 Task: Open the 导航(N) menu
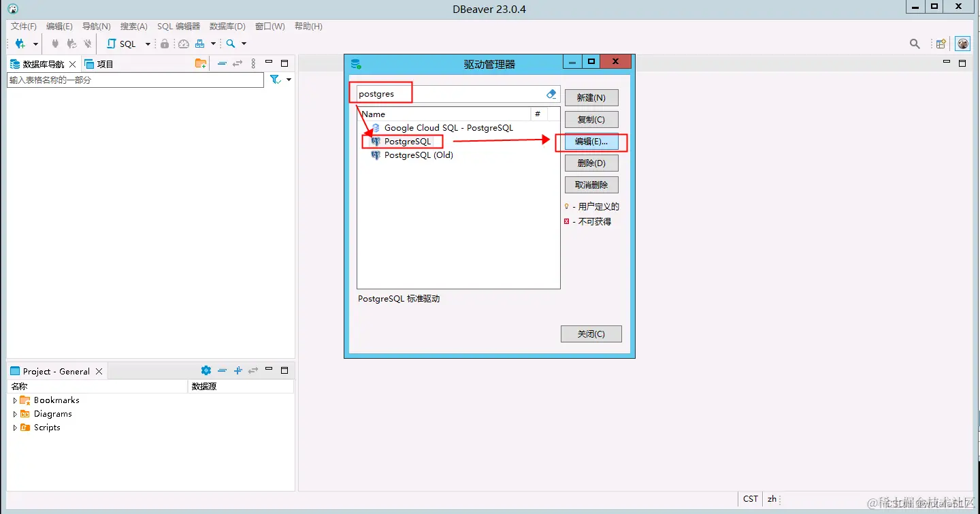[96, 27]
